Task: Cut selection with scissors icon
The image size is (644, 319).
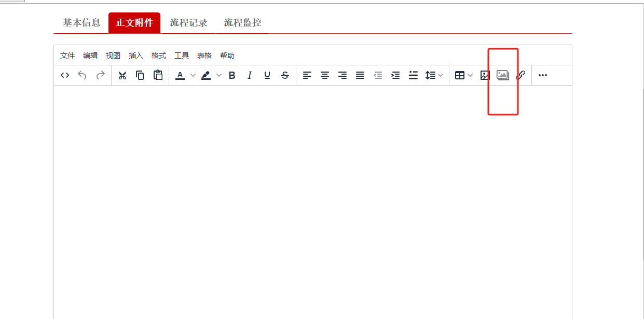Action: coord(122,75)
